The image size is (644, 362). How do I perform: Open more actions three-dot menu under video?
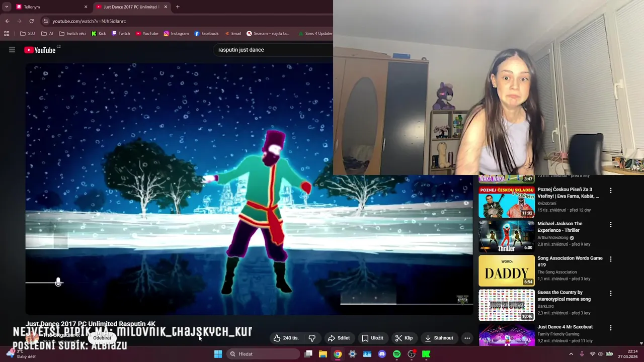[467, 338]
